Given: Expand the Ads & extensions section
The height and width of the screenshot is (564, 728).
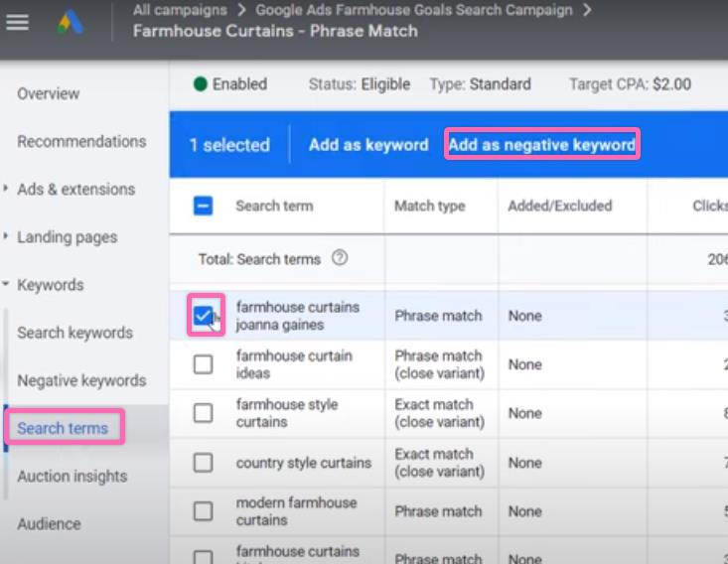Looking at the screenshot, I should [75, 189].
